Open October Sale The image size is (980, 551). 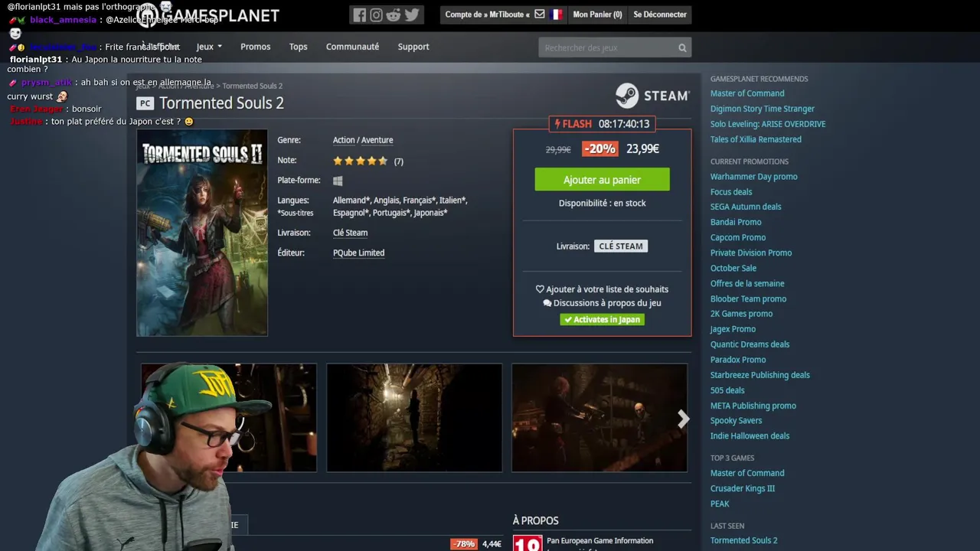(x=733, y=268)
